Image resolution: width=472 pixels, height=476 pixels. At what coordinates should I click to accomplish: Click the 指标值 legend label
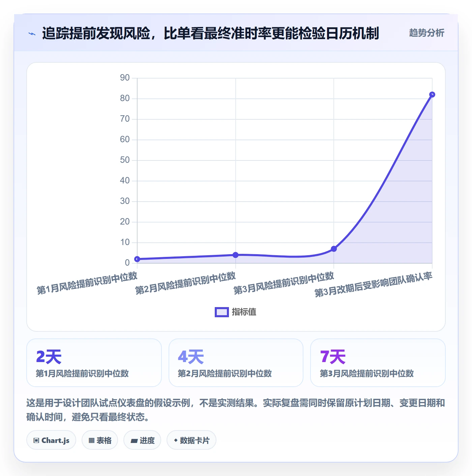click(x=244, y=312)
